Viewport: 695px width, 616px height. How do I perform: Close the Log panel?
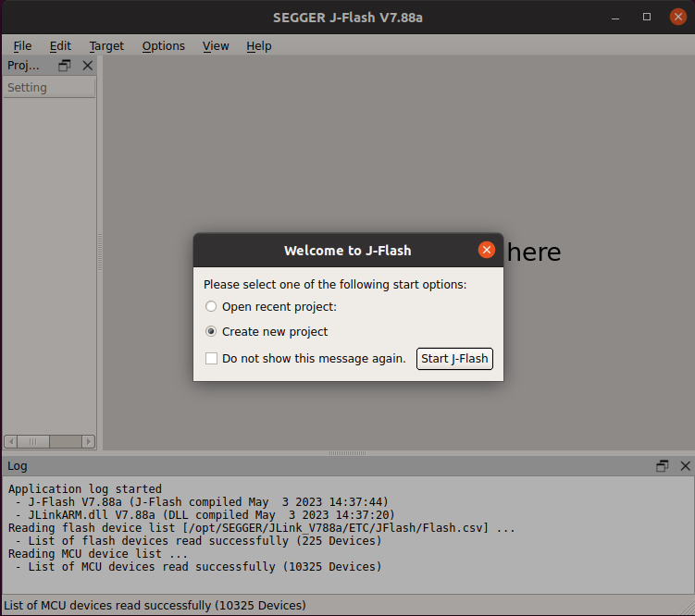point(685,466)
